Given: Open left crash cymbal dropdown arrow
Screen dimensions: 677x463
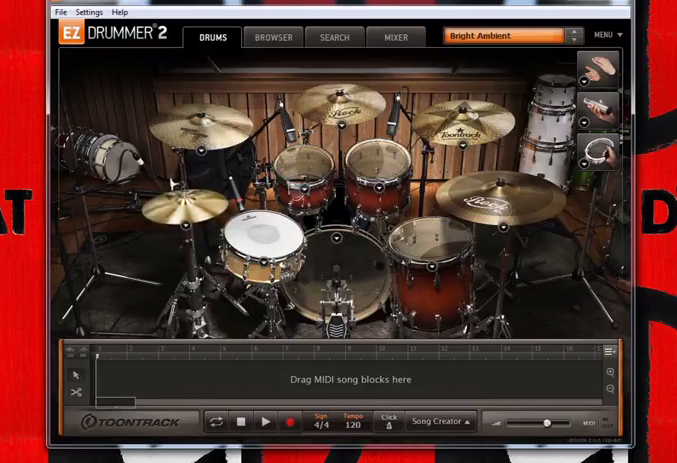Looking at the screenshot, I should 201,151.
